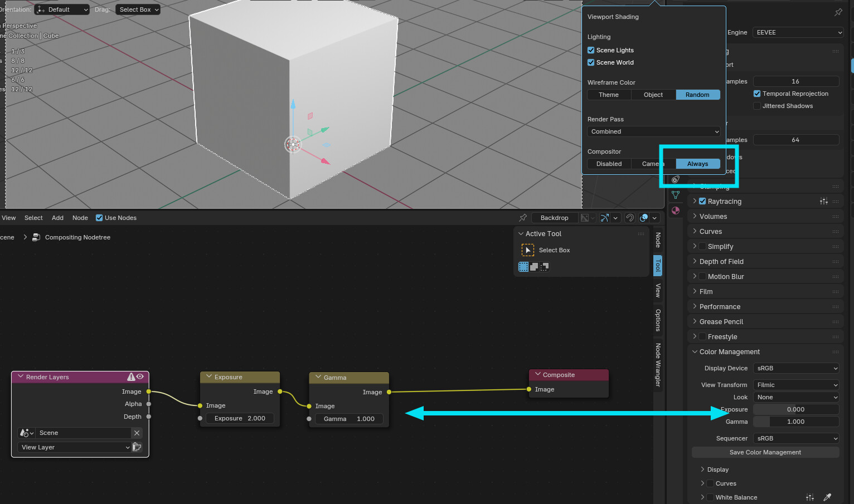Image resolution: width=854 pixels, height=504 pixels.
Task: Toggle the Raytracing checkbox
Action: pyautogui.click(x=702, y=202)
